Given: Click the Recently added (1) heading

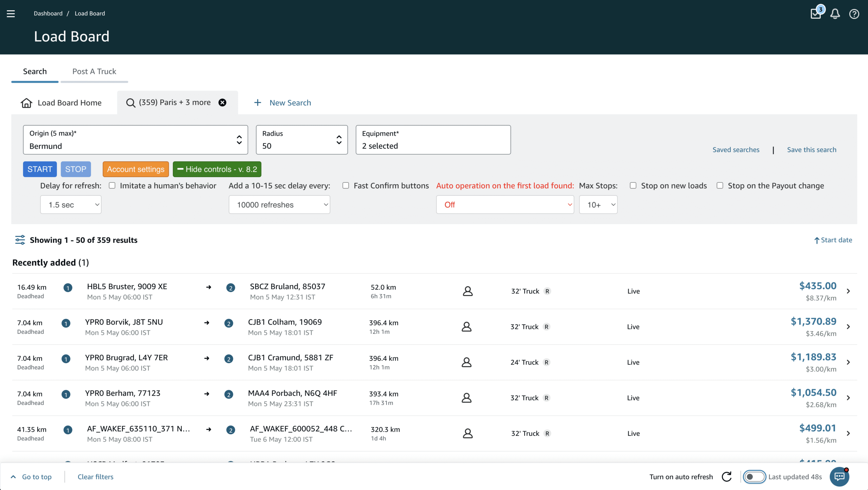Looking at the screenshot, I should [x=51, y=262].
